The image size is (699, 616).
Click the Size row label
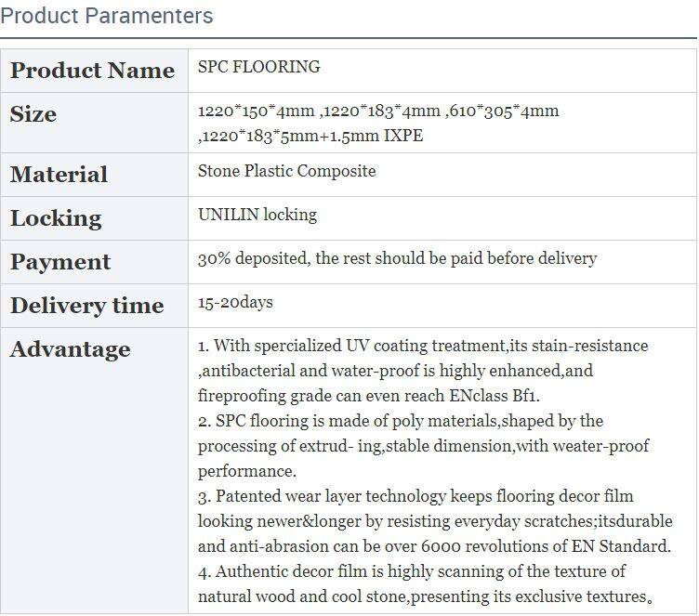(x=33, y=114)
